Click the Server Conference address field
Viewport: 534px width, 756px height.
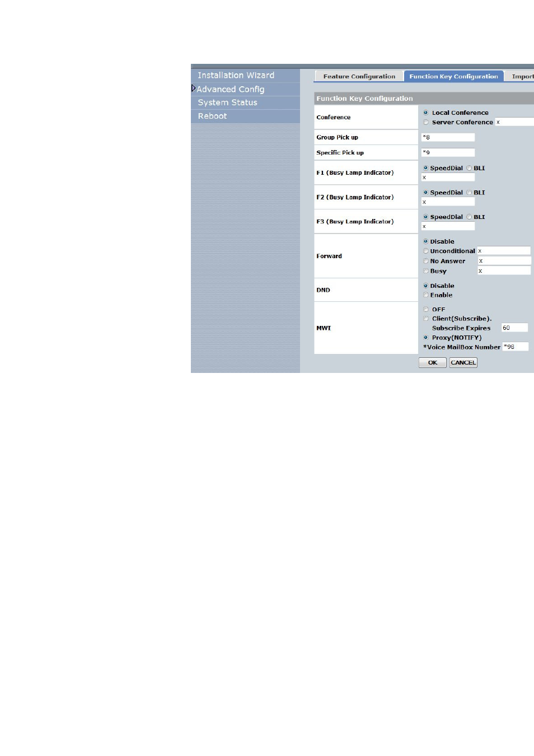tap(514, 122)
